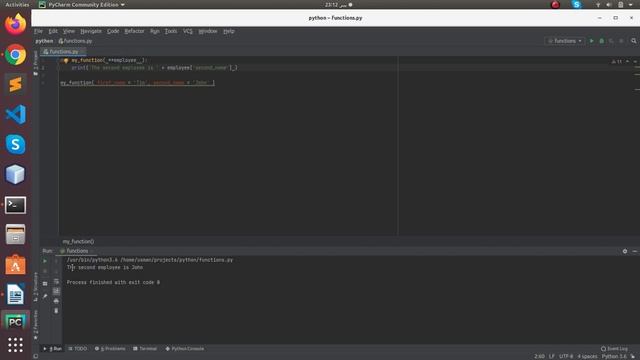Show all applications grid
The height and width of the screenshot is (360, 640).
pyautogui.click(x=16, y=345)
